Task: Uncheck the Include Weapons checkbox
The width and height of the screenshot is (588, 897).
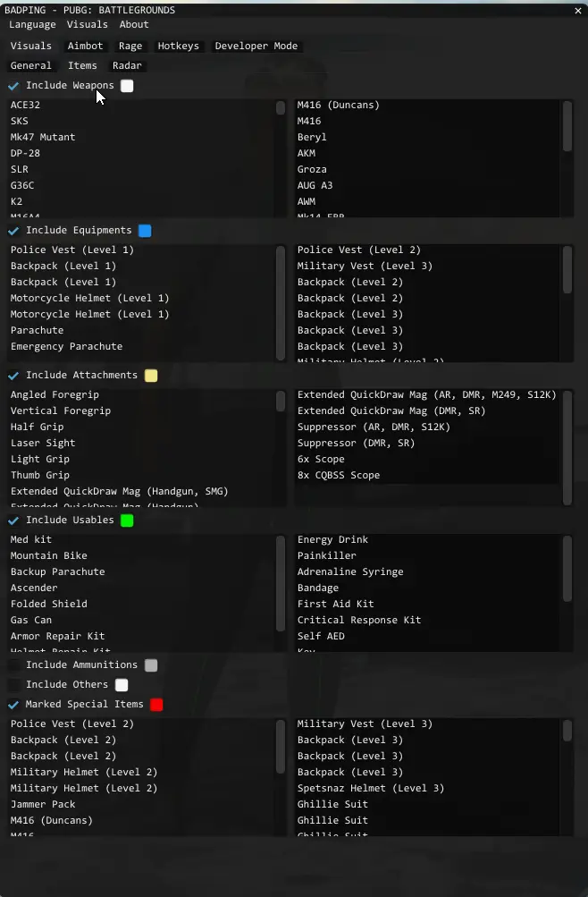Action: click(13, 86)
